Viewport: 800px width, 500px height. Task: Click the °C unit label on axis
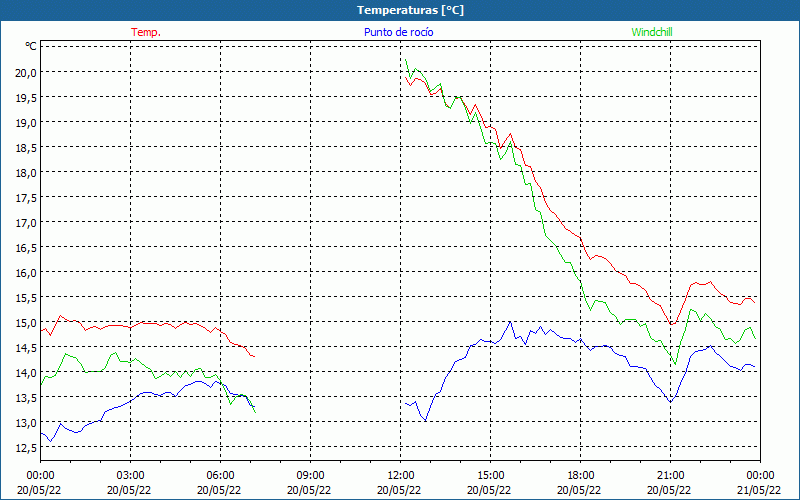(x=31, y=46)
